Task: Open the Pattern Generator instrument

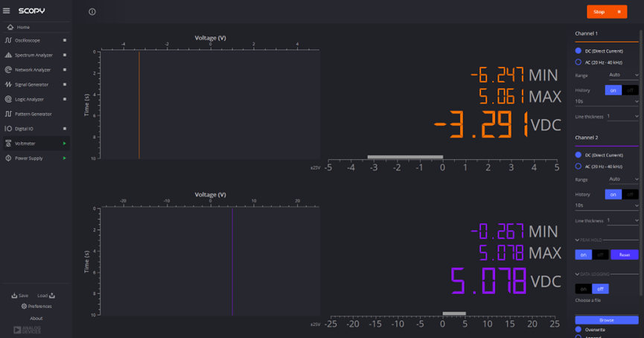Action: (x=34, y=114)
